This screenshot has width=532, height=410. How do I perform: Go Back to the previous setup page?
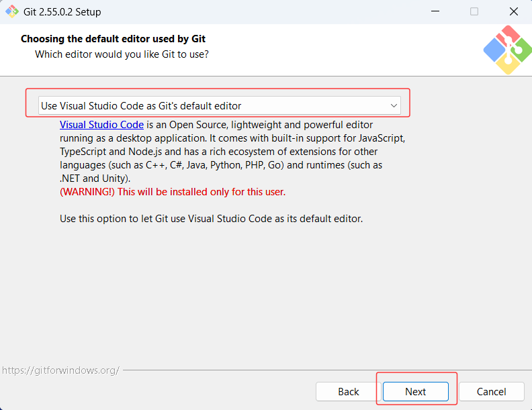(x=348, y=392)
